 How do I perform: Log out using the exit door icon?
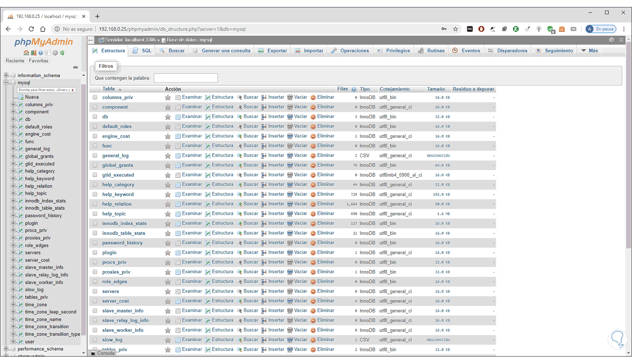tap(34, 53)
